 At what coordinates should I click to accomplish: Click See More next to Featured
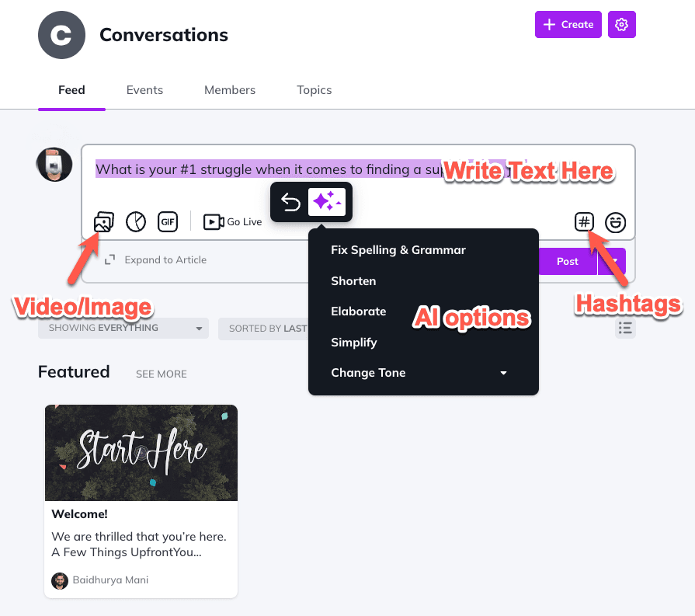tap(162, 374)
